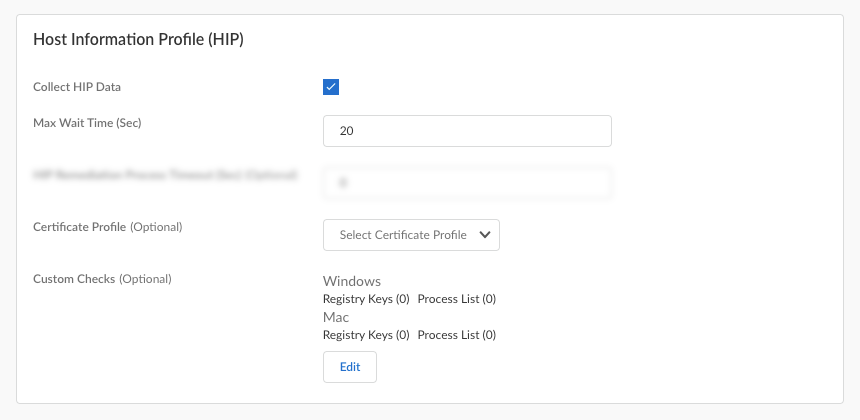This screenshot has height=420, width=860.
Task: Click the Certificate Profile (Optional) label
Action: pyautogui.click(x=108, y=227)
